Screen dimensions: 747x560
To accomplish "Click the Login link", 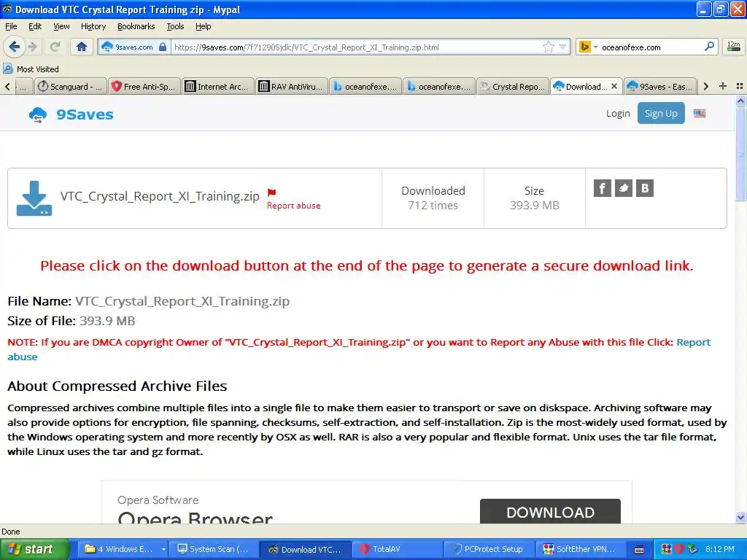I will (618, 113).
